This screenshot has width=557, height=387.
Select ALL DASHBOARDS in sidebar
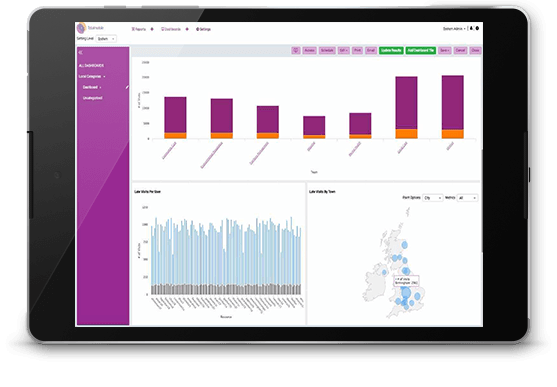tap(91, 66)
